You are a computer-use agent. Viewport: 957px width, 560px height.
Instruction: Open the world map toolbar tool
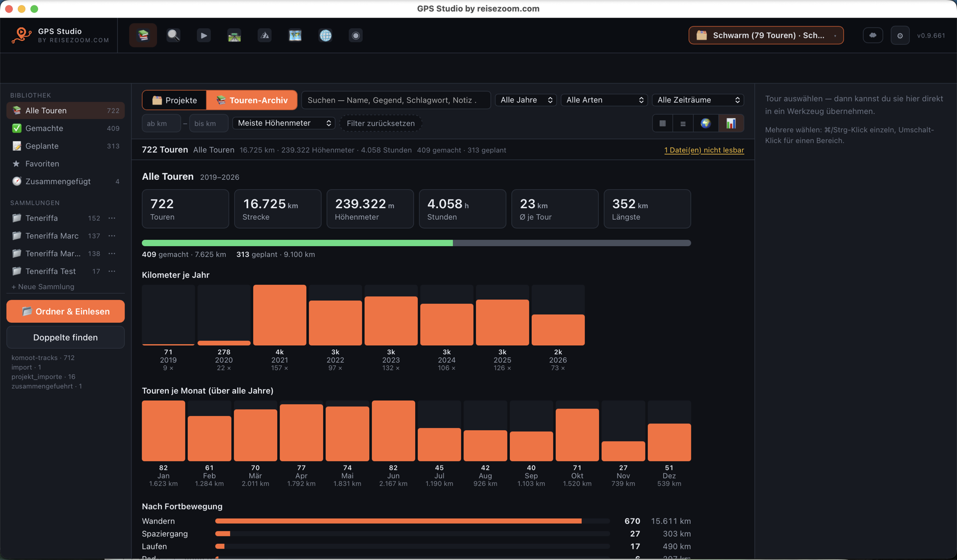(x=295, y=35)
